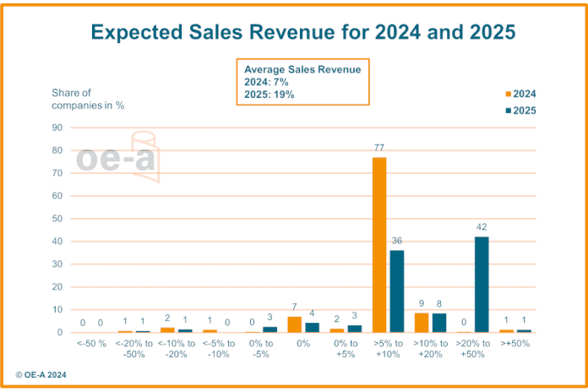Select the orange 2024 legend swatch

pyautogui.click(x=508, y=94)
